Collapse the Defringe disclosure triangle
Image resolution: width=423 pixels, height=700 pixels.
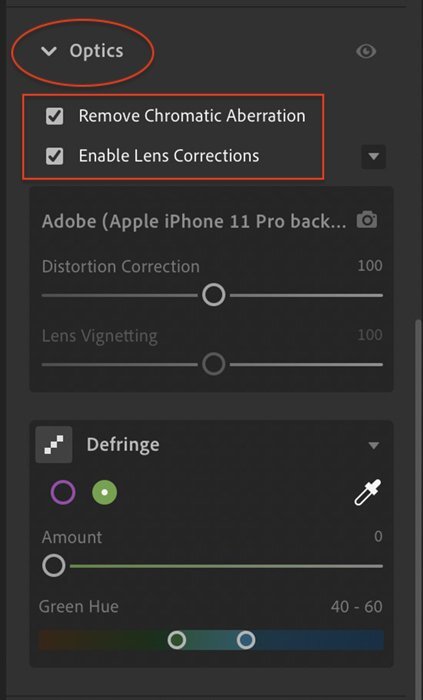(x=373, y=446)
